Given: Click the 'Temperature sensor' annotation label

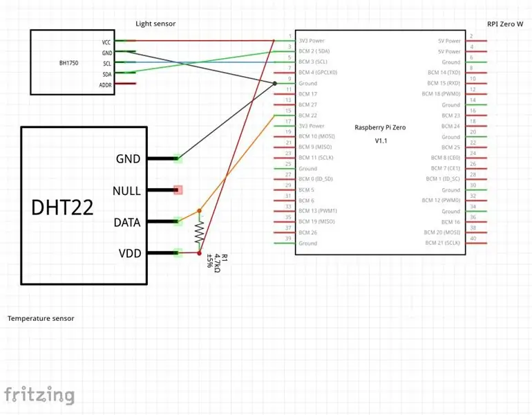Looking at the screenshot, I should click(41, 319).
